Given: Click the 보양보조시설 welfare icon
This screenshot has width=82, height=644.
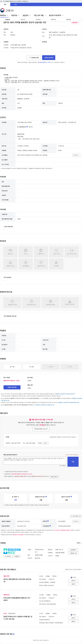Looking at the screenshot, I should click(41, 264).
